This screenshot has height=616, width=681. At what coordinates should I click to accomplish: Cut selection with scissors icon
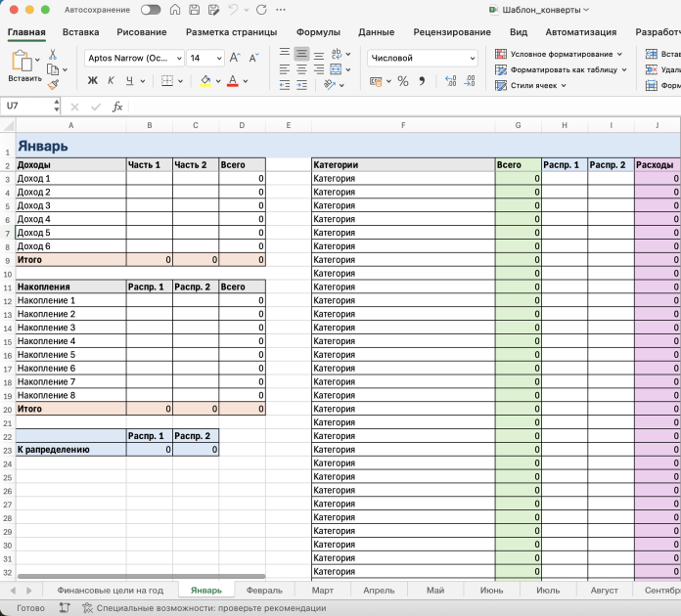(53, 54)
